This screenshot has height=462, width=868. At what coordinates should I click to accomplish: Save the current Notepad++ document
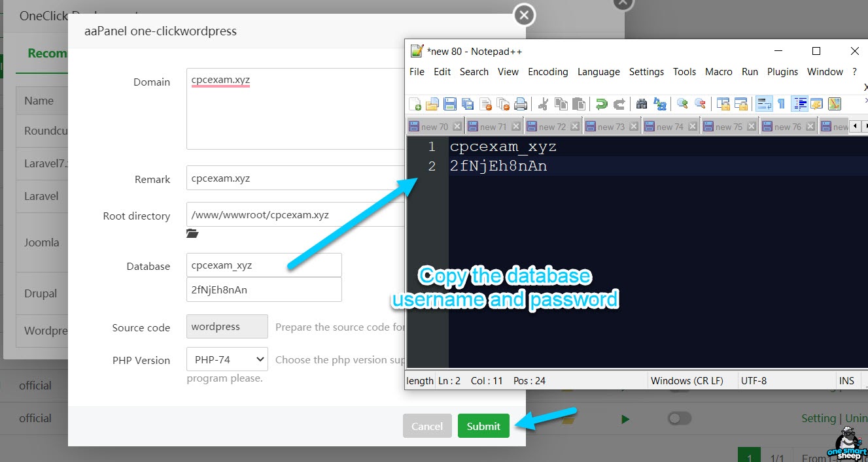click(x=450, y=104)
